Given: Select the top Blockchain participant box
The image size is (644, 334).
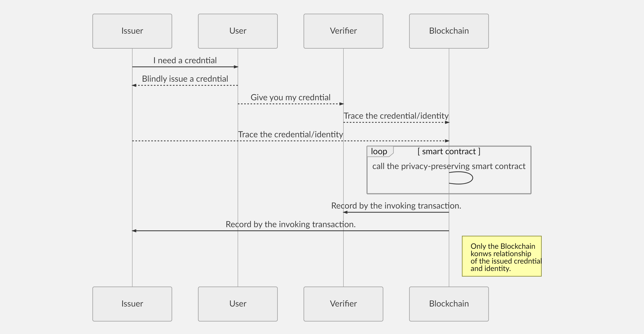Looking at the screenshot, I should click(449, 31).
